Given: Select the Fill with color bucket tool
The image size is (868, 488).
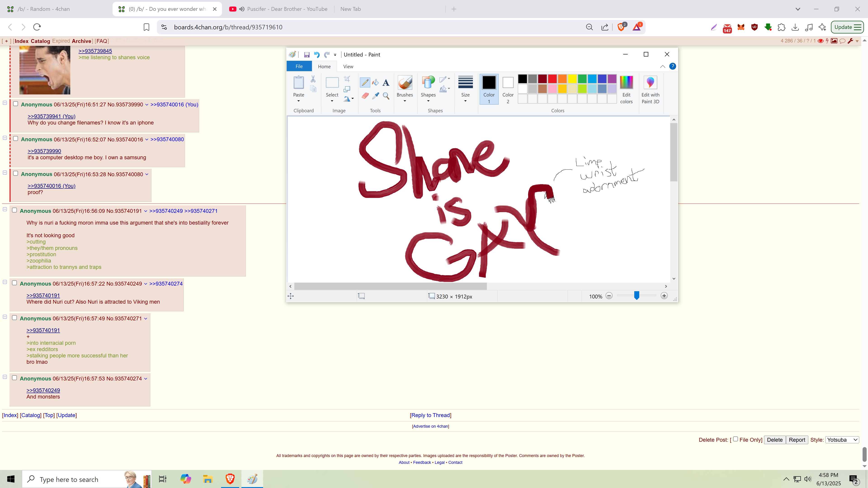Looking at the screenshot, I should (x=375, y=82).
